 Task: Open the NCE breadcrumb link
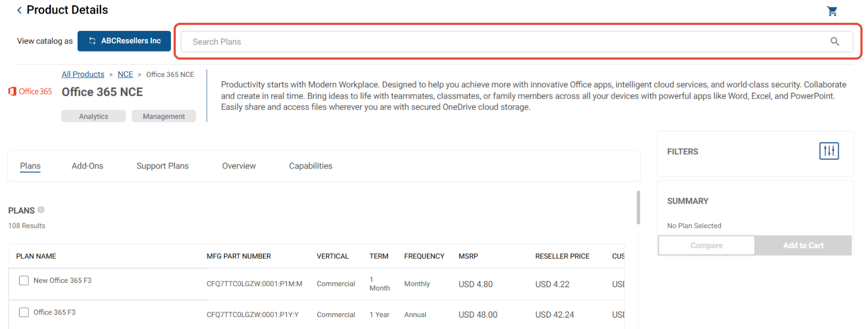(x=125, y=74)
